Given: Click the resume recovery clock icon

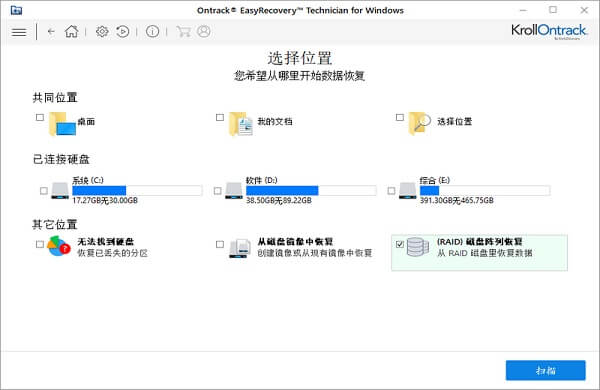Looking at the screenshot, I should coord(122,31).
